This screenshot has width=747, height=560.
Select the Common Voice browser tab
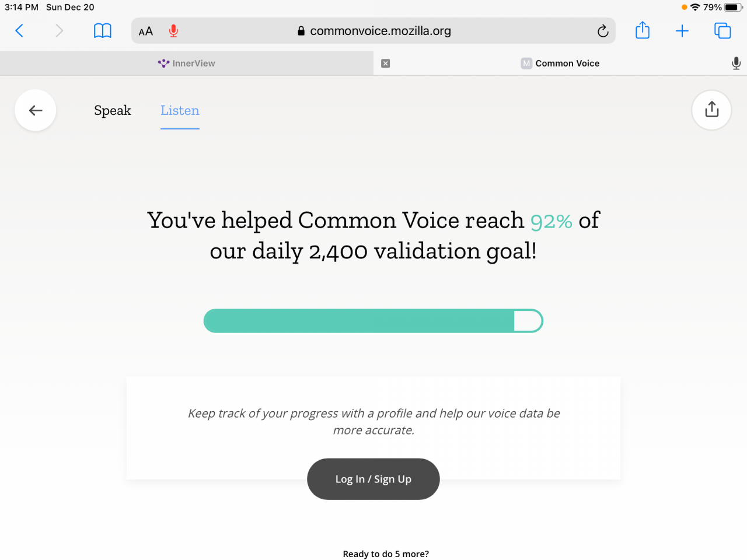coord(560,63)
